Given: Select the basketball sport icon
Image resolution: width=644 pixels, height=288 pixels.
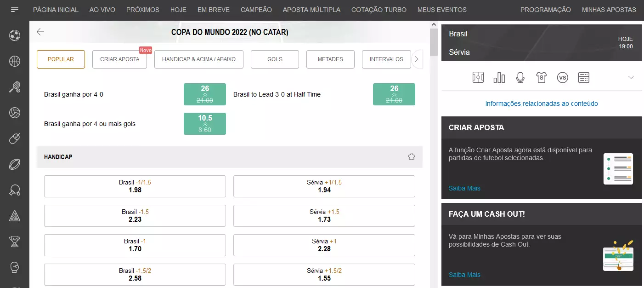Looking at the screenshot, I should (x=15, y=61).
